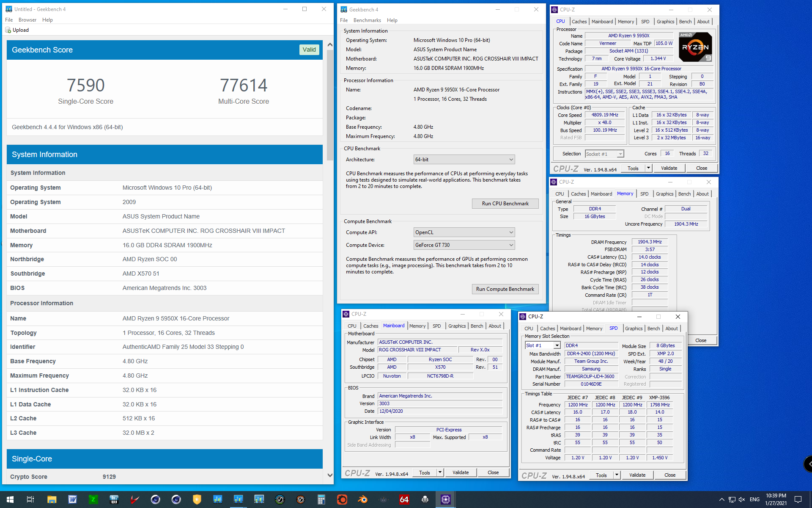
Task: Open the Browser menu in Geekbench
Action: click(x=27, y=20)
